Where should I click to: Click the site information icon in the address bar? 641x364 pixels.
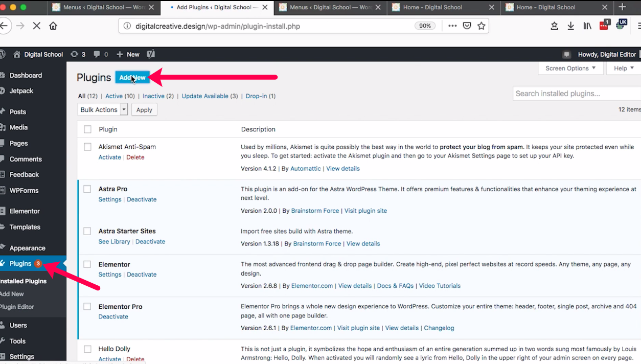point(127,26)
